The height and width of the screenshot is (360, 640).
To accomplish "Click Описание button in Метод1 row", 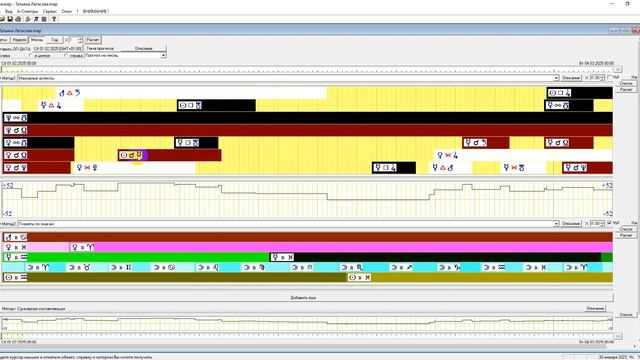I will (x=571, y=78).
